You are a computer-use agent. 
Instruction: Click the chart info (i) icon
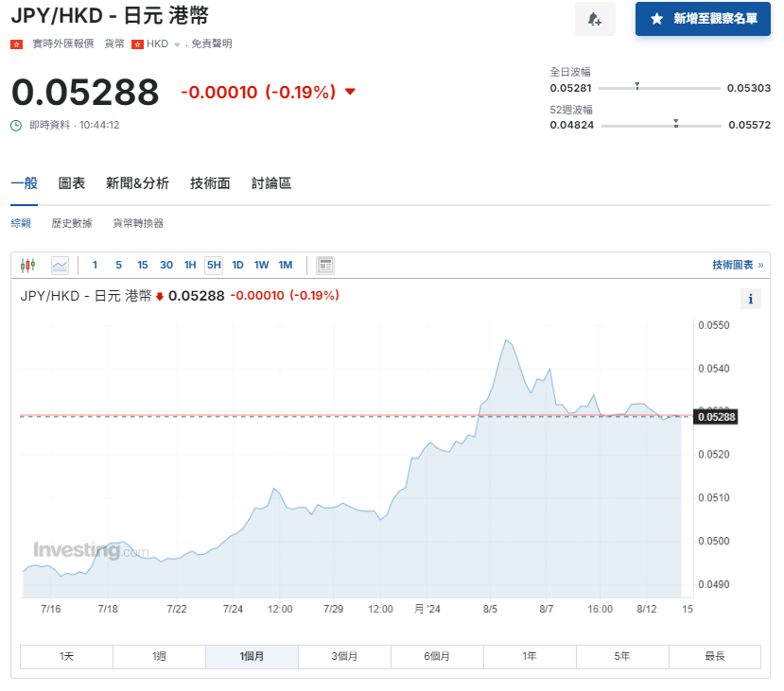tap(751, 299)
